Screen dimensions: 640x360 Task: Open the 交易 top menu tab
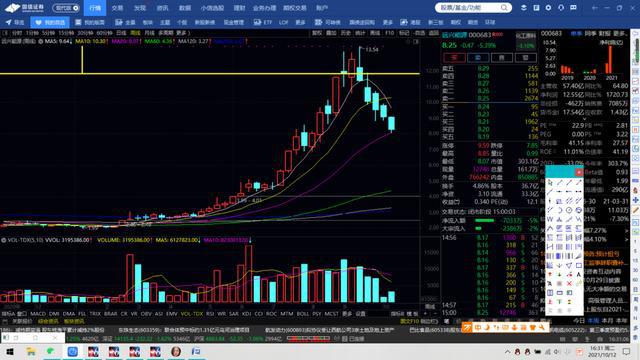point(117,8)
